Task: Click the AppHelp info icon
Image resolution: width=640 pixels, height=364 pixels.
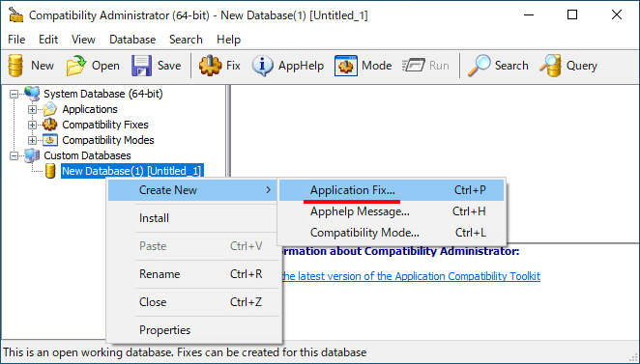Action: coord(262,66)
